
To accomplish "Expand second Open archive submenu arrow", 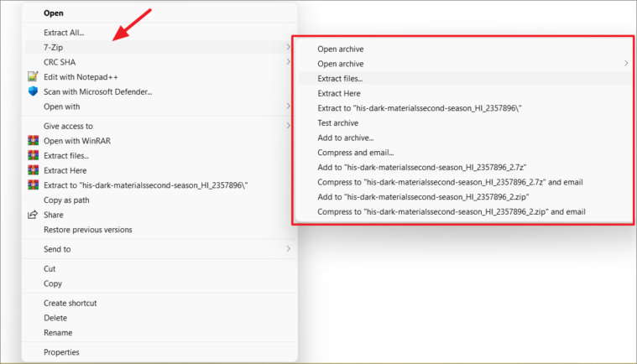I will click(626, 63).
